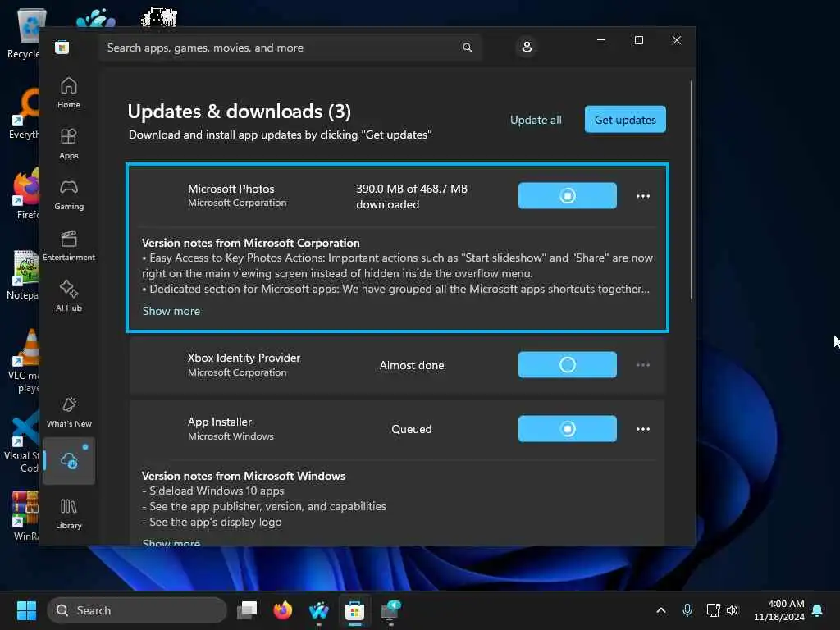Open the Windows Start menu

pyautogui.click(x=26, y=610)
